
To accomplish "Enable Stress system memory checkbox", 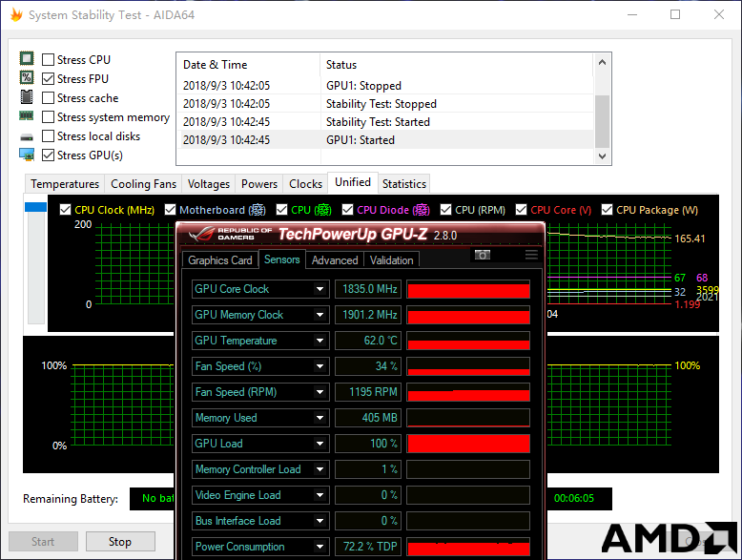I will pyautogui.click(x=48, y=117).
